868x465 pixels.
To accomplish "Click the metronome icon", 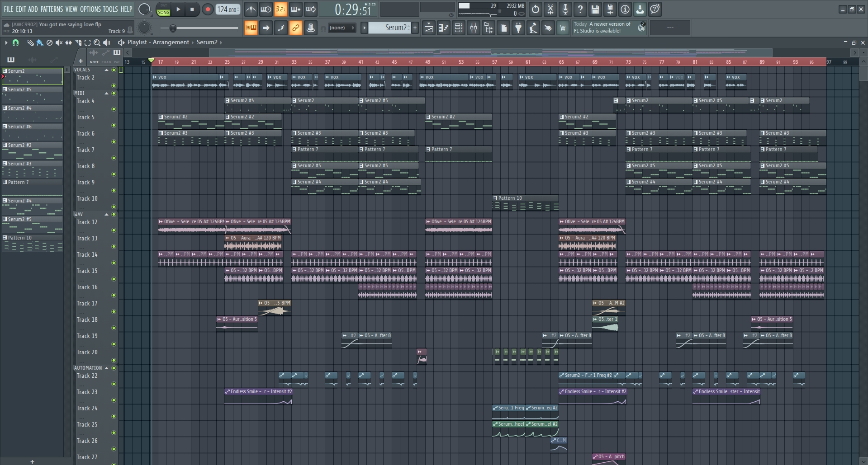I will pos(251,9).
